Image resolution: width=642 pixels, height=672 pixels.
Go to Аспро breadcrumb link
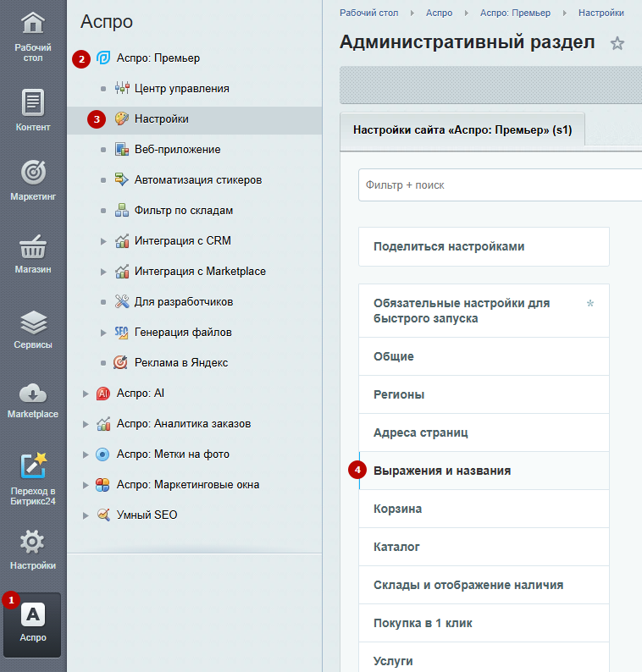(439, 13)
